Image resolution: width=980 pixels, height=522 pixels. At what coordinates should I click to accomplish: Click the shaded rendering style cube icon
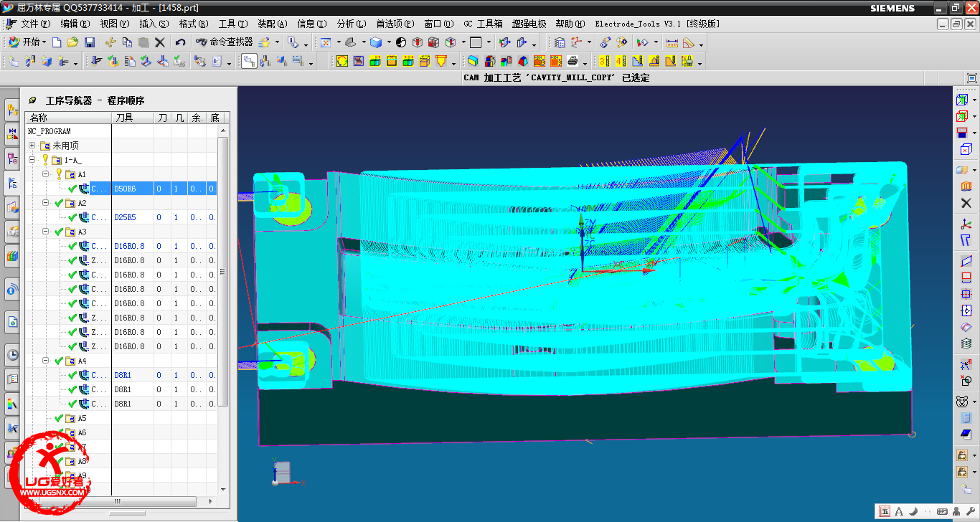coord(376,42)
